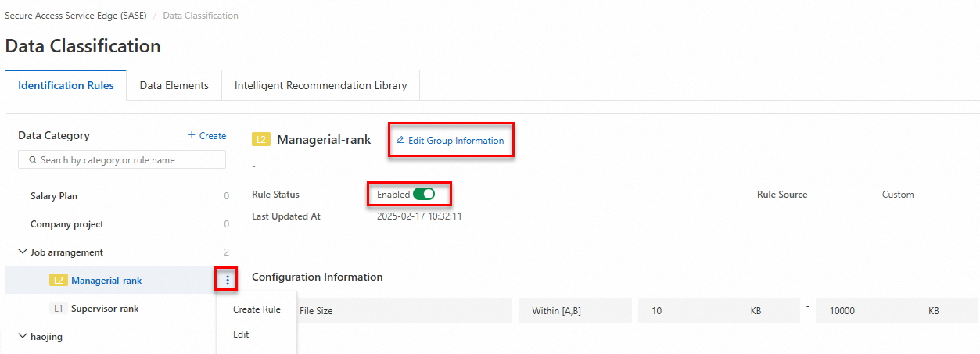
Task: Click the Custom rule source value
Action: [x=898, y=195]
